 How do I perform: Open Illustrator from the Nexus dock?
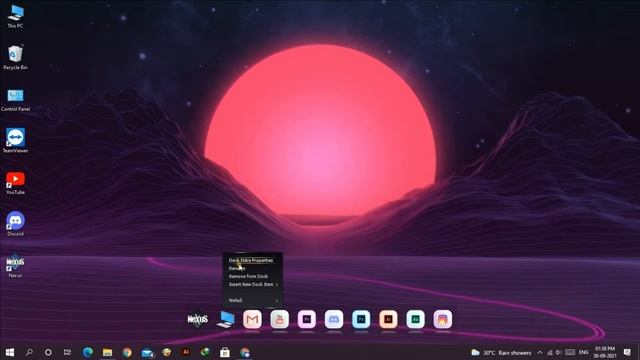point(388,319)
